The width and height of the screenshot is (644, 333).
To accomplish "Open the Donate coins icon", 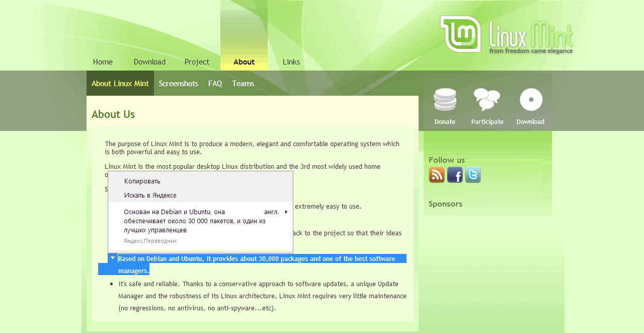I will pos(445,100).
